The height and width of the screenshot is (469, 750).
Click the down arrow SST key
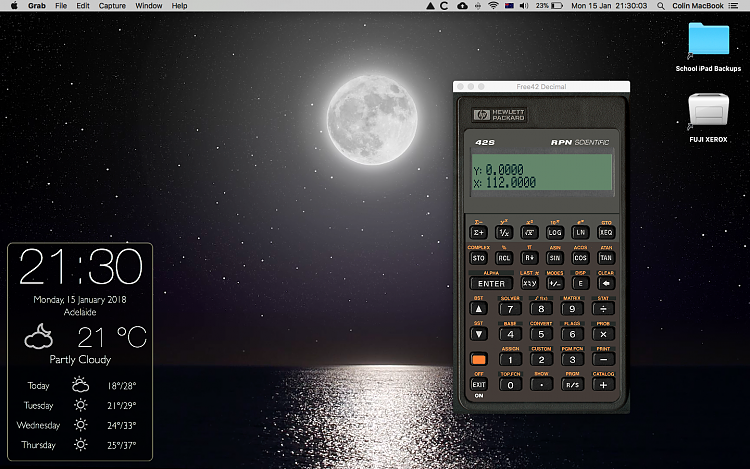coord(478,334)
